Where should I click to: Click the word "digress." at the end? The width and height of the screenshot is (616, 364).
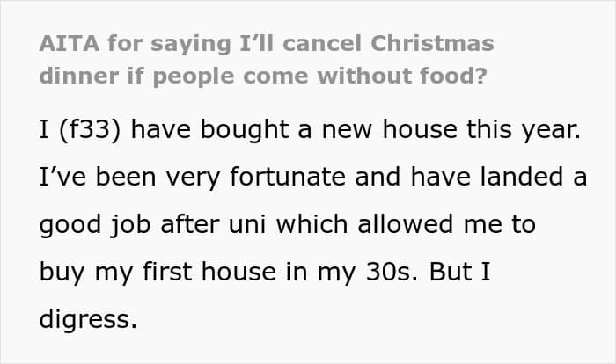[88, 317]
